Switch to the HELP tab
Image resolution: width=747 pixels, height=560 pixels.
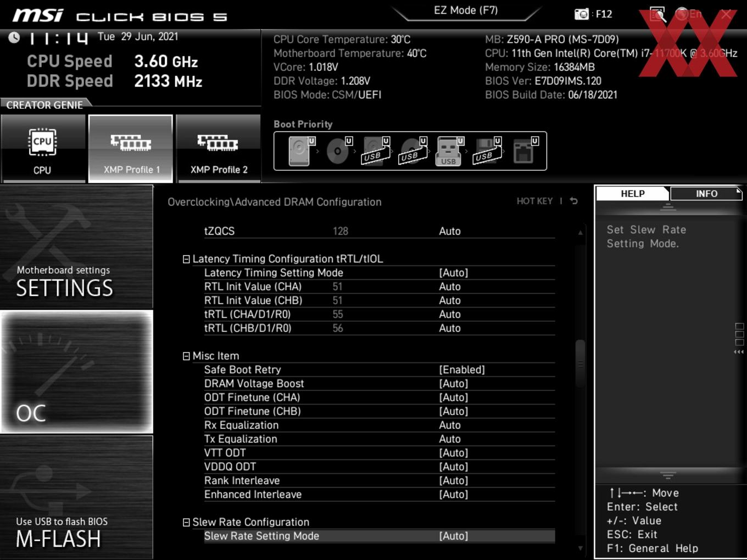point(633,194)
